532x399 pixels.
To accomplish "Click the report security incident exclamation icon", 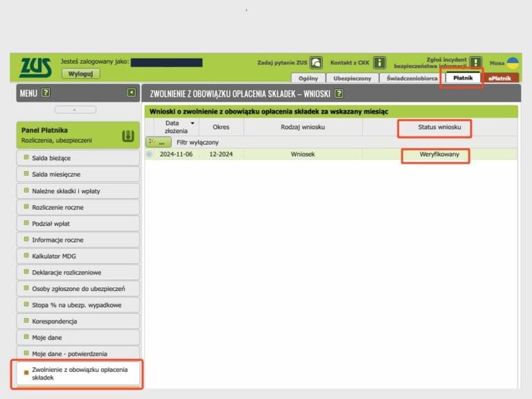I will [x=475, y=62].
